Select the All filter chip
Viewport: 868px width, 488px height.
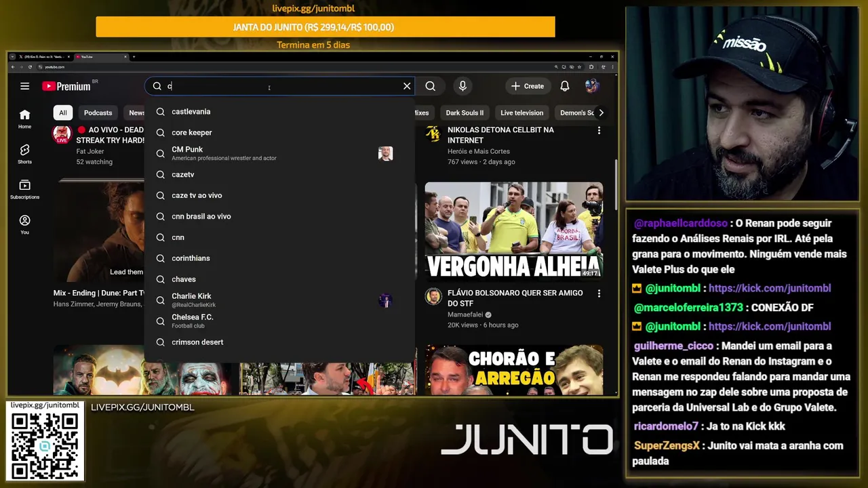tap(63, 113)
